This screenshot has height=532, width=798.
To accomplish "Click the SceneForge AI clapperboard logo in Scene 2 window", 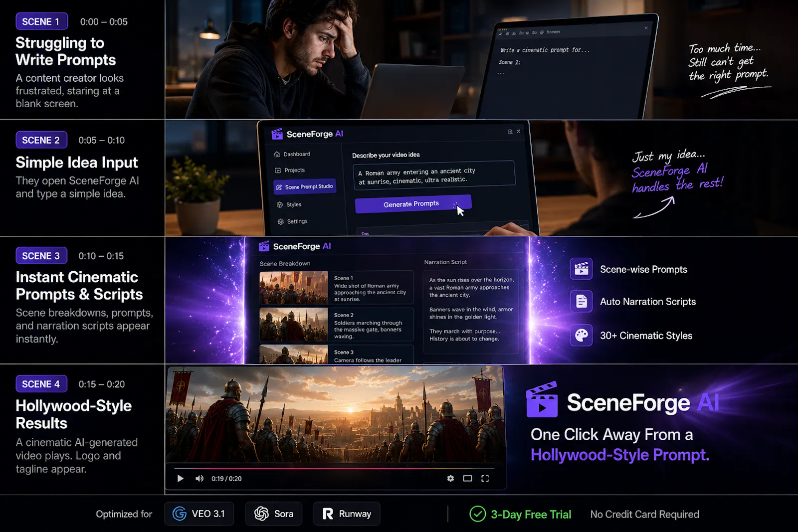I will coord(277,134).
